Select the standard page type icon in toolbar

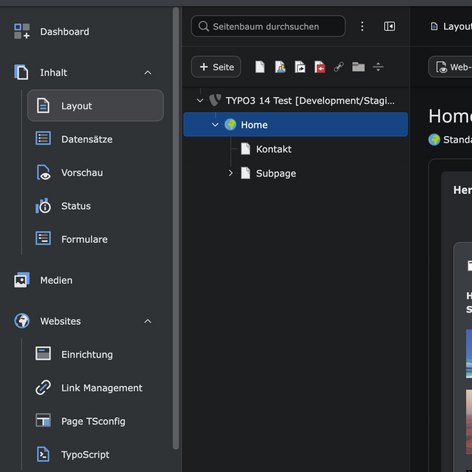click(260, 67)
